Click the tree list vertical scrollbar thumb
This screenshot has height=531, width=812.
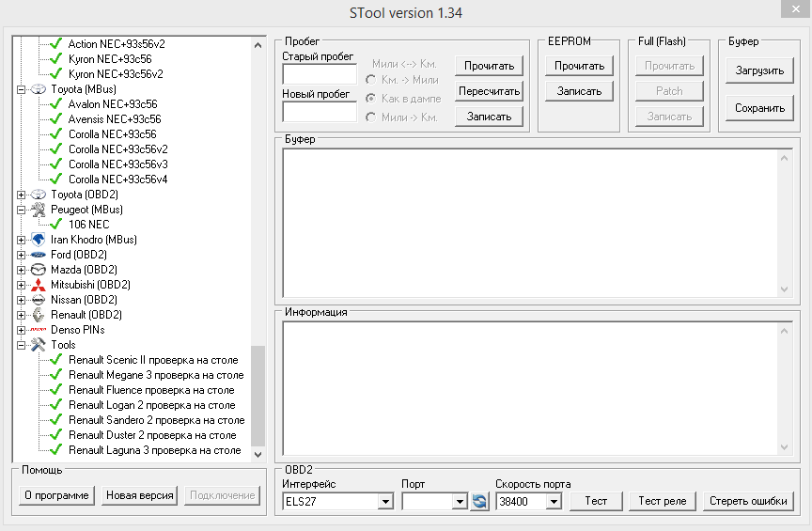[x=258, y=396]
